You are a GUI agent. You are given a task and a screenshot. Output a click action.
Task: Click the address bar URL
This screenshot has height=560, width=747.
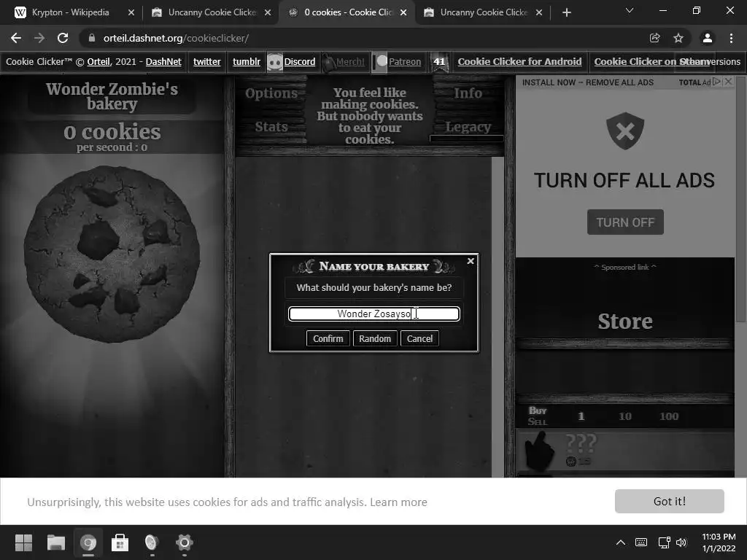176,38
